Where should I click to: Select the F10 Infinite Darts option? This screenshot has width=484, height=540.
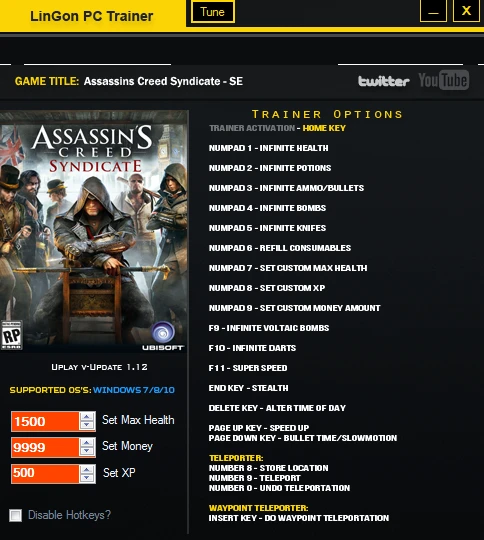pyautogui.click(x=252, y=348)
